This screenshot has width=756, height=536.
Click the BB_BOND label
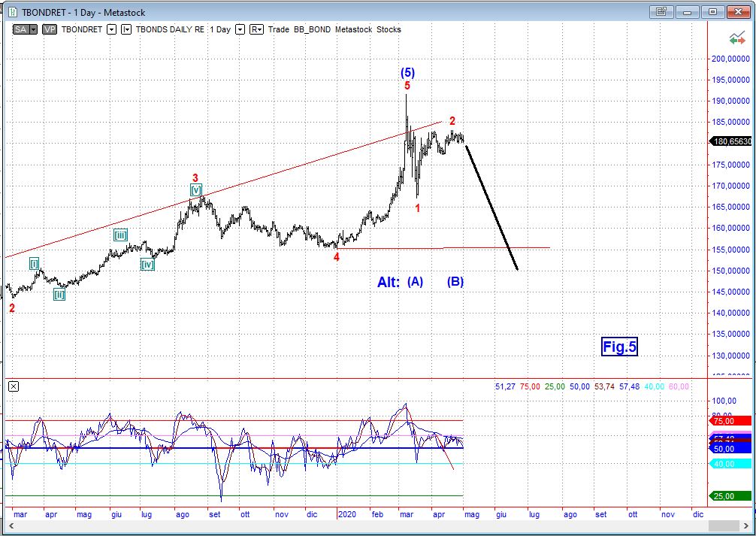click(312, 29)
